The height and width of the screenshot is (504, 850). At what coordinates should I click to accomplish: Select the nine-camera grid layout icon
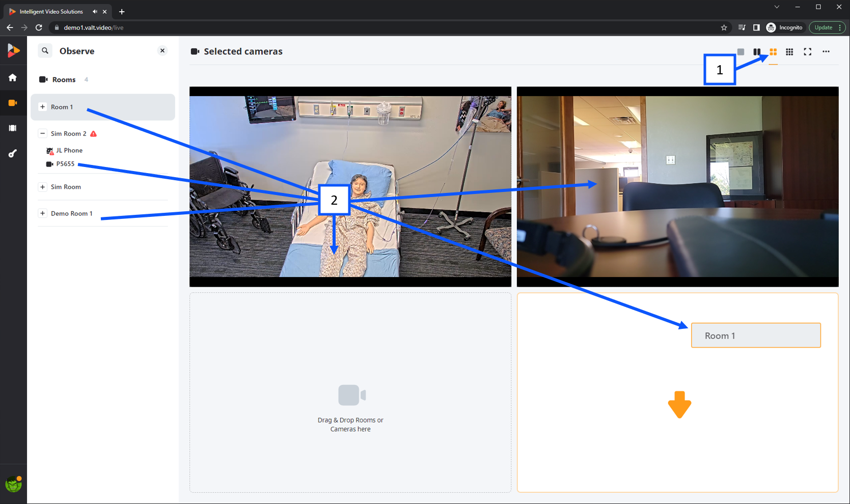[789, 52]
